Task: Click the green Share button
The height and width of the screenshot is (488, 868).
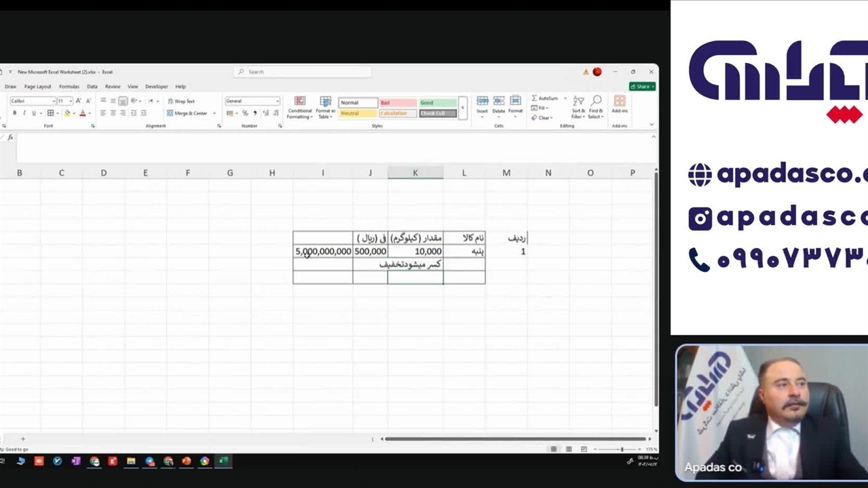Action: pyautogui.click(x=642, y=87)
